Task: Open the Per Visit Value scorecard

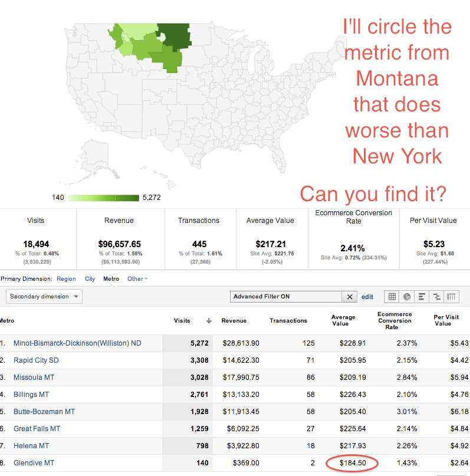Action: pyautogui.click(x=435, y=239)
